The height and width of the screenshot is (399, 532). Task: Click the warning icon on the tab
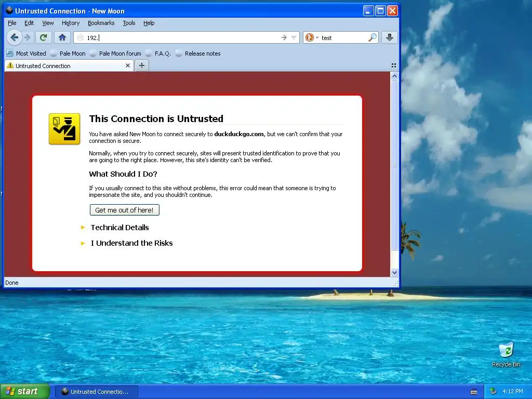tap(10, 65)
